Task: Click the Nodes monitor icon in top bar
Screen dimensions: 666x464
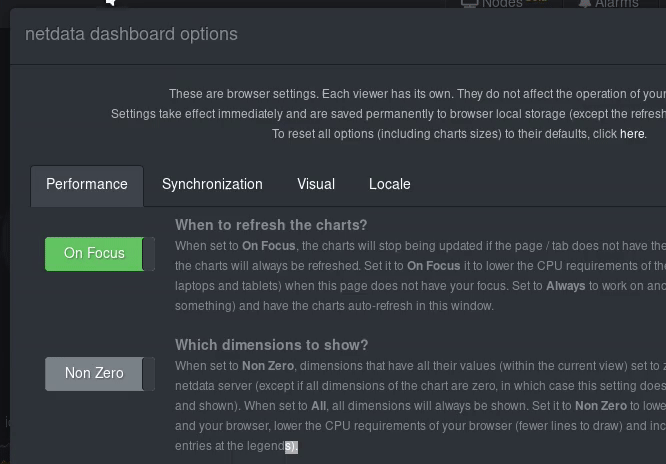Action: [469, 4]
